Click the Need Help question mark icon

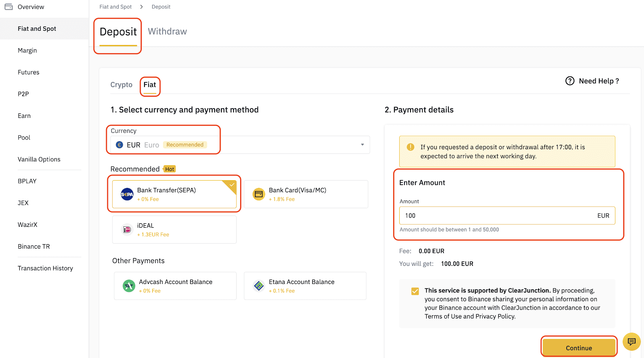(x=570, y=81)
